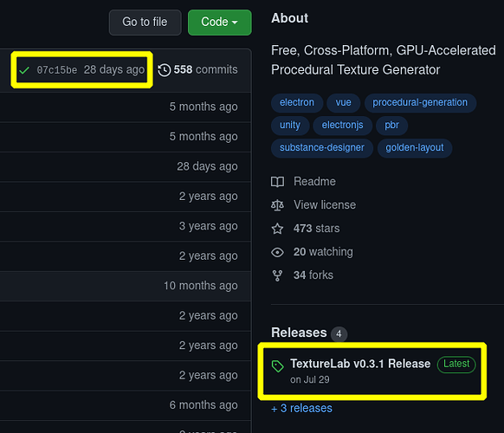The image size is (504, 433).
Task: Click the '28 days ago' latest commit time
Action: pos(114,70)
